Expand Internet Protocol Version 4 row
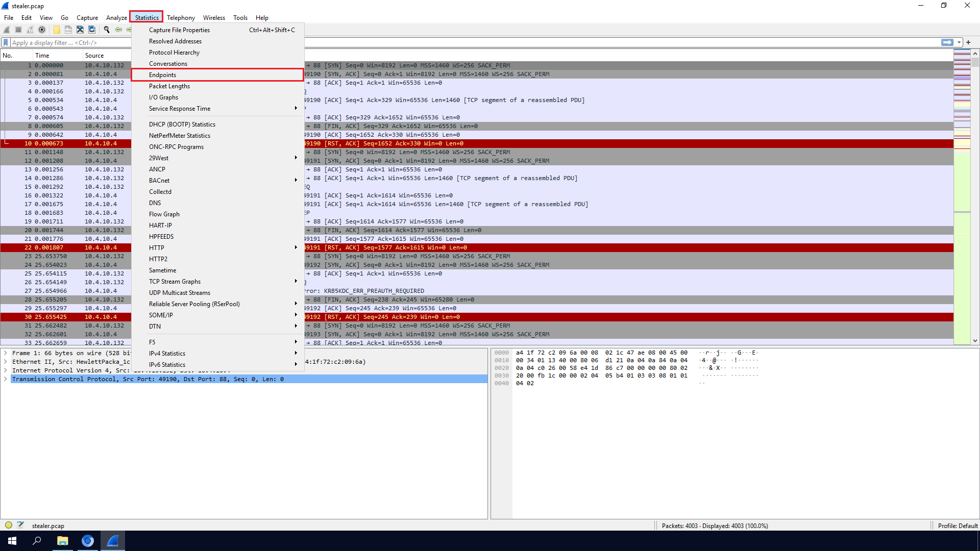Screen dimensions: 980x551 [6, 370]
